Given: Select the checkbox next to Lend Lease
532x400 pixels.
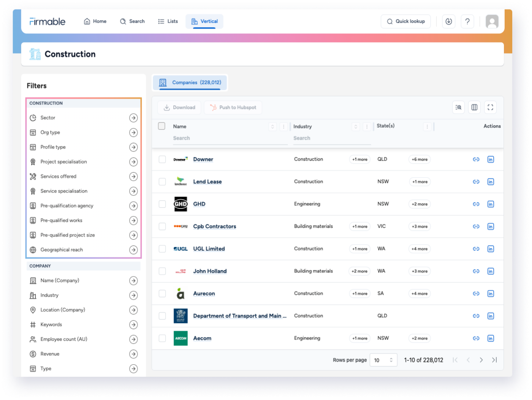Looking at the screenshot, I should click(162, 182).
